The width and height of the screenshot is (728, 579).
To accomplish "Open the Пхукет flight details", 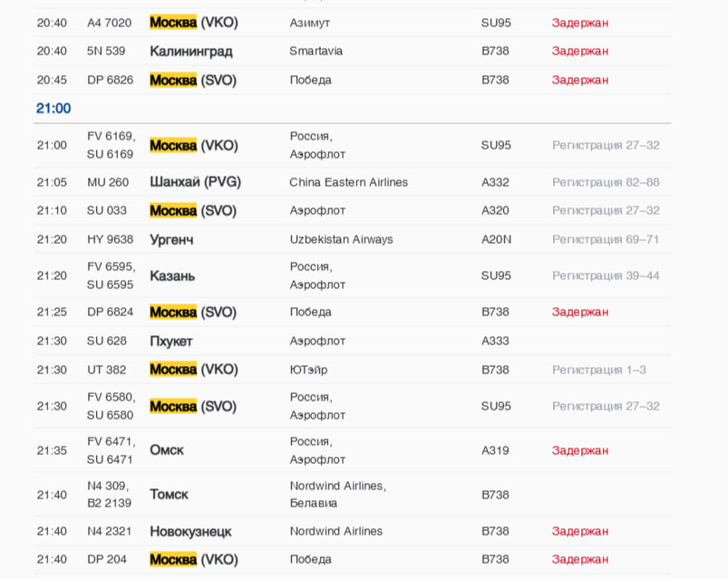I will pyautogui.click(x=171, y=342).
